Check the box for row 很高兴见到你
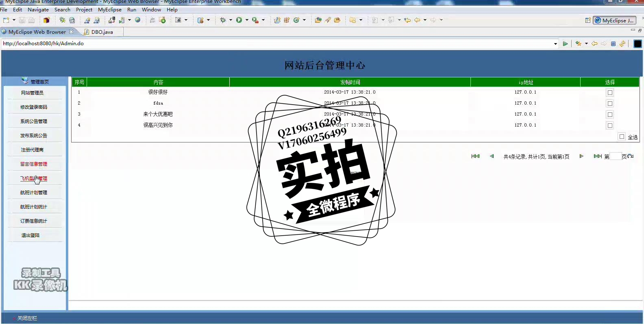Image resolution: width=644 pixels, height=324 pixels. 610,125
